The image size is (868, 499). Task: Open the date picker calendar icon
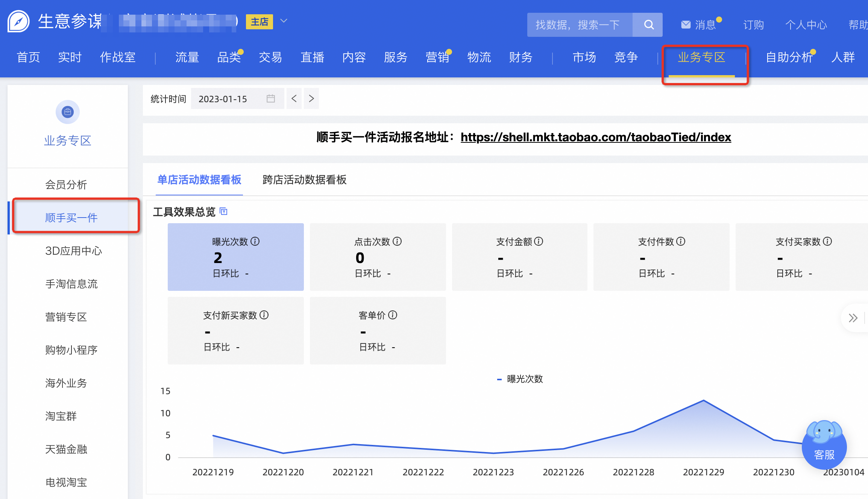point(271,98)
